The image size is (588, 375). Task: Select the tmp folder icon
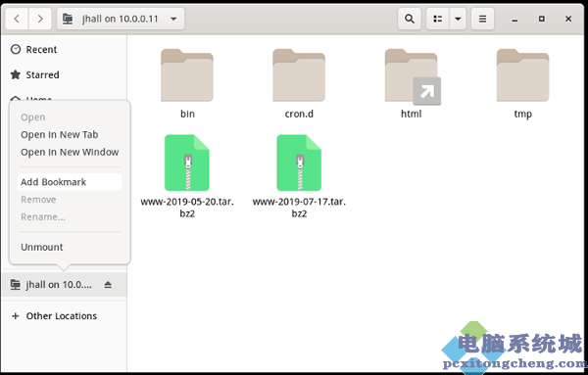pos(522,75)
